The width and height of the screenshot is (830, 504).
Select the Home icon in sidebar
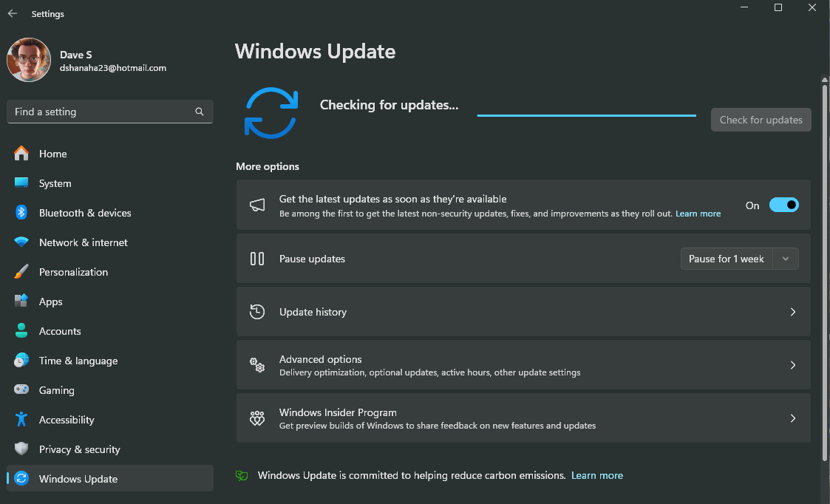tap(21, 153)
